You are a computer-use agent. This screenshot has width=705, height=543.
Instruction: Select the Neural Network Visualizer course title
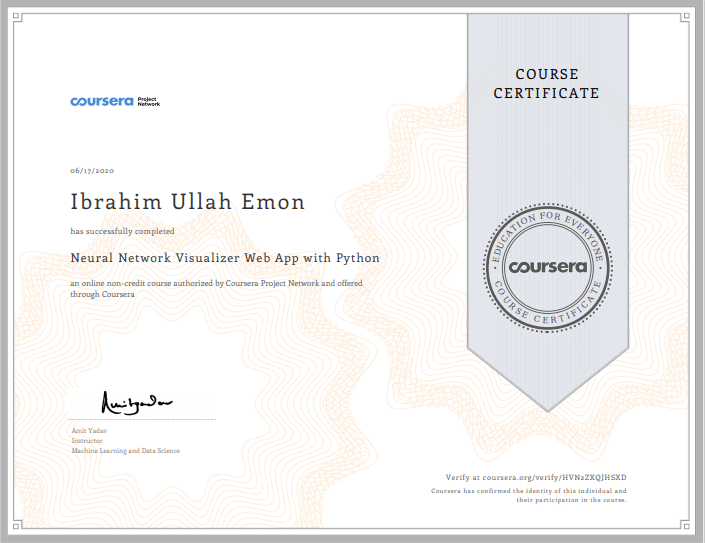225,257
